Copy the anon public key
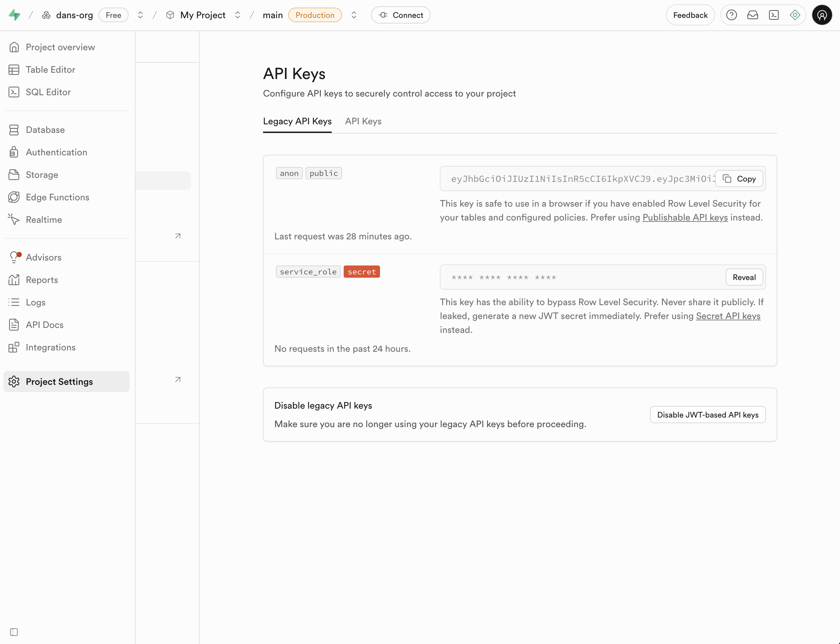 pos(739,179)
